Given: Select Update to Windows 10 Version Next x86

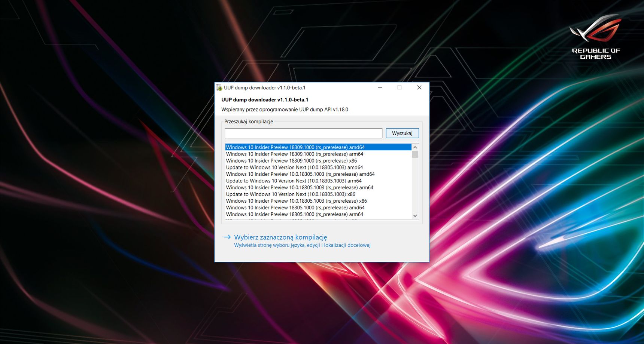Looking at the screenshot, I should pos(318,194).
